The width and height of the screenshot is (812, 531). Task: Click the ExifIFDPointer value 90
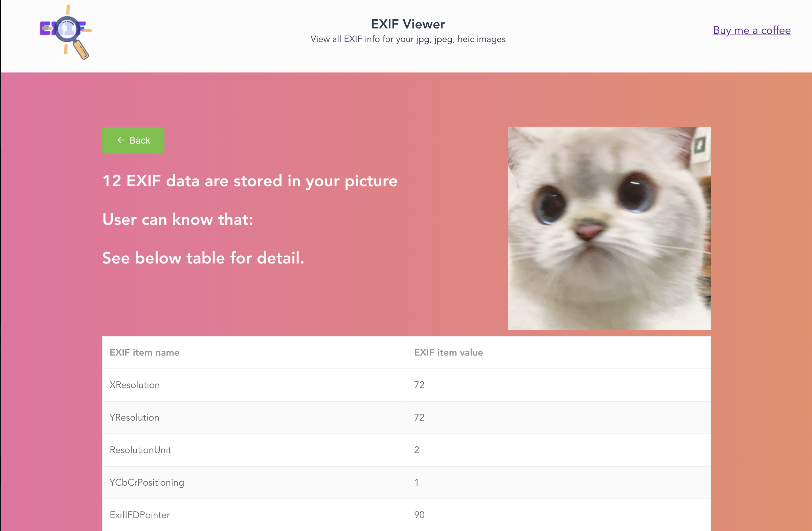point(419,515)
